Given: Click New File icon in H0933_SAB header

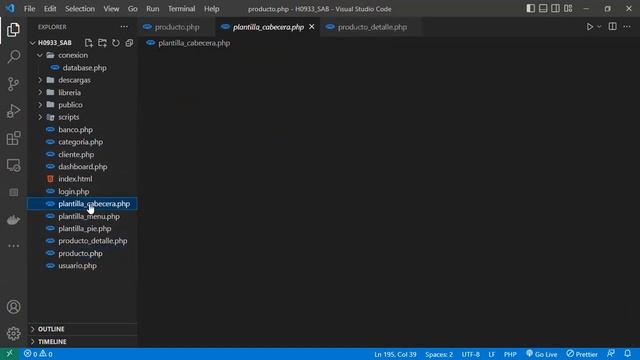Looking at the screenshot, I should 89,43.
